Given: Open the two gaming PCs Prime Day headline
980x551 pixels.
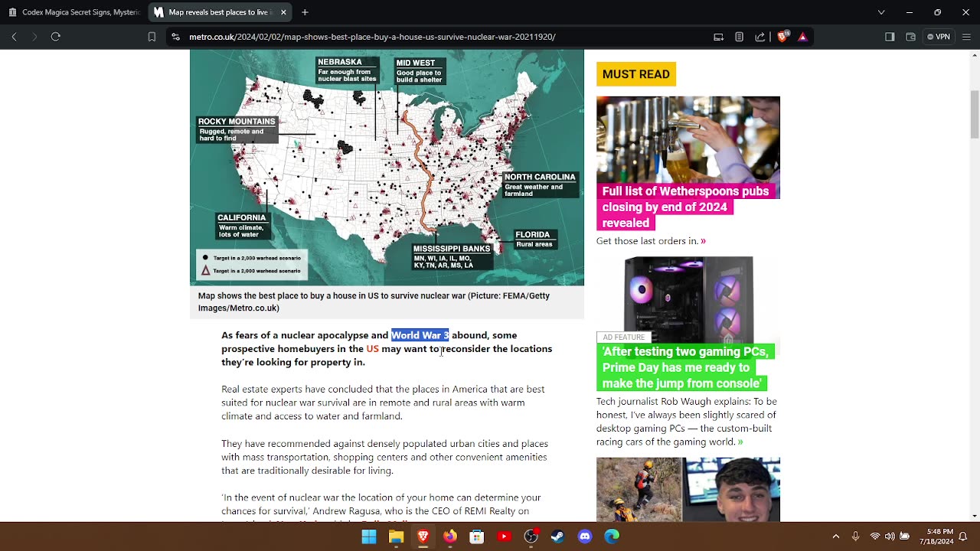Looking at the screenshot, I should (x=685, y=367).
